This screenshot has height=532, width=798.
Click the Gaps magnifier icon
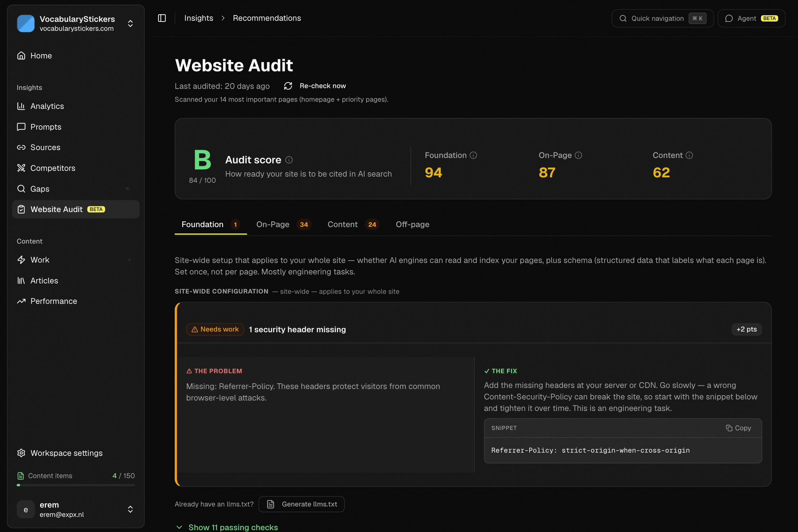tap(21, 189)
